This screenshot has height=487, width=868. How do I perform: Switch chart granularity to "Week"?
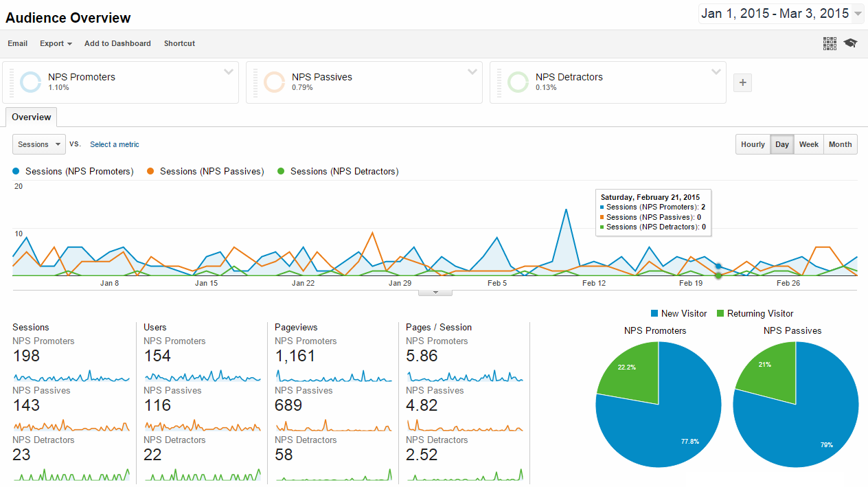pos(809,144)
